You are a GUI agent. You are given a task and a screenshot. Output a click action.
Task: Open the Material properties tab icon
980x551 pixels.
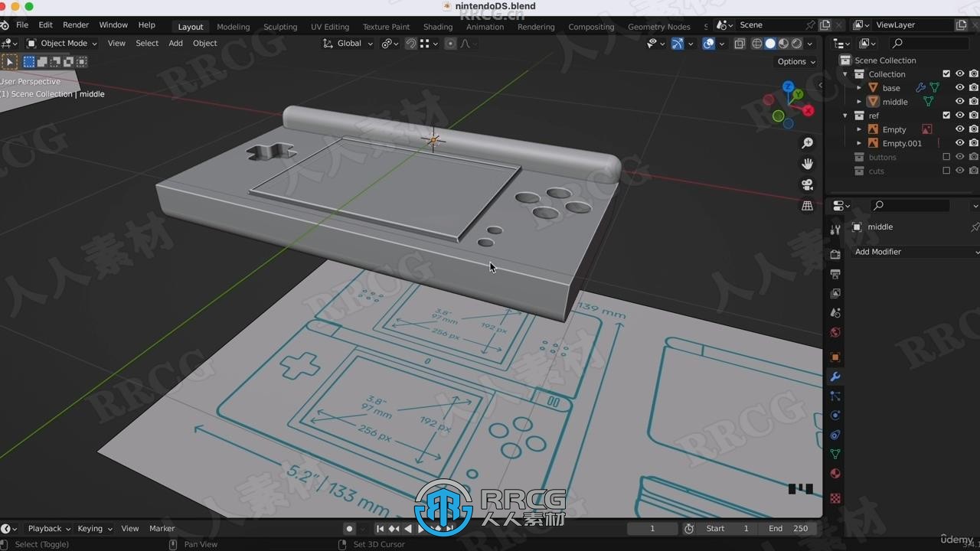835,474
